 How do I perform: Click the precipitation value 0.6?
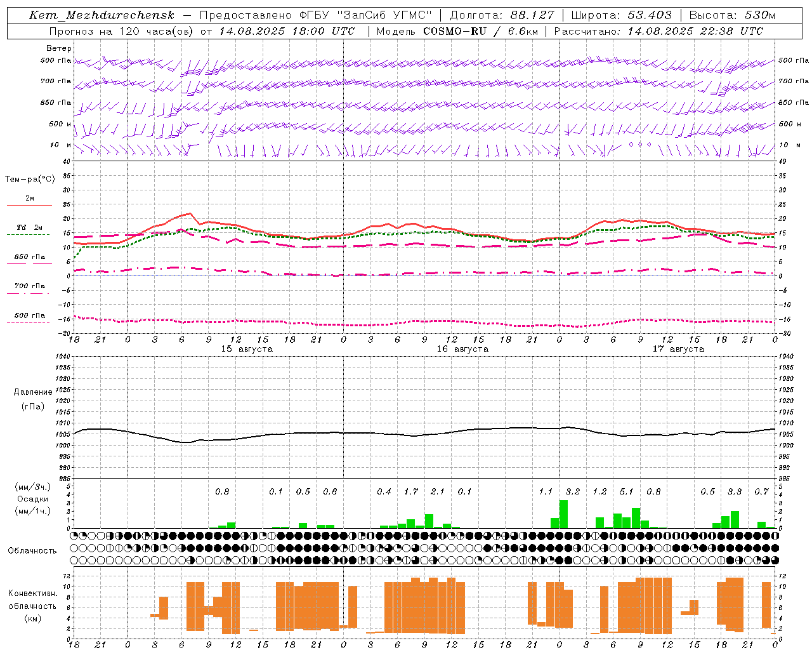(330, 491)
